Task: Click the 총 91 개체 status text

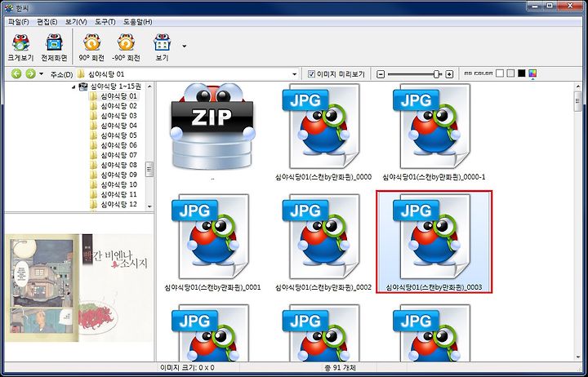Action: click(x=340, y=368)
